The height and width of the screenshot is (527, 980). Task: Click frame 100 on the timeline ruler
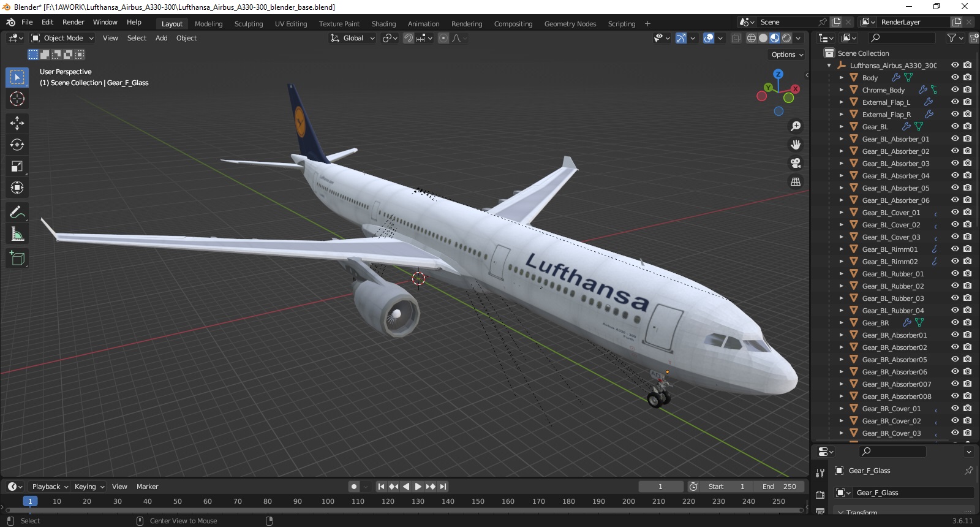[328, 501]
